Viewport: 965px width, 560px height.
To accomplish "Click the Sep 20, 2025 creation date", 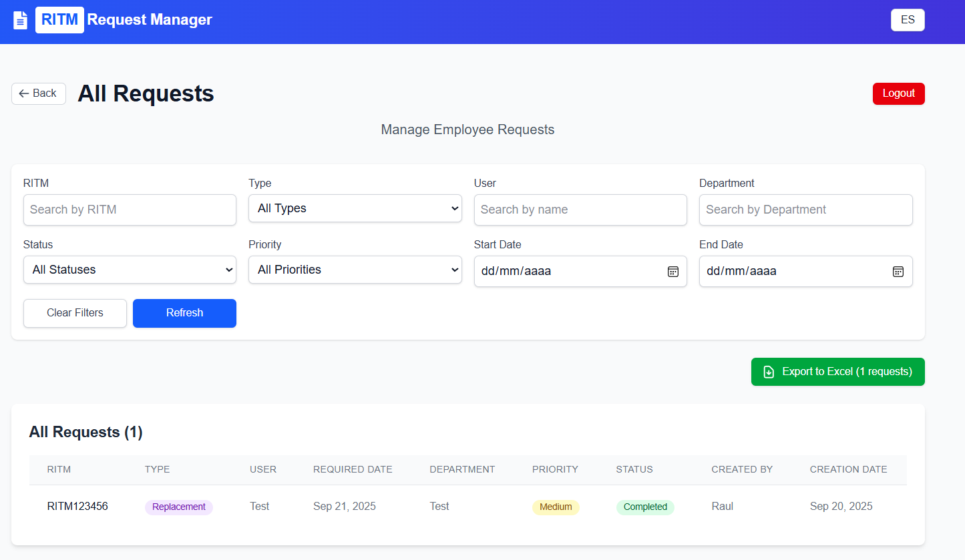I will pos(841,507).
